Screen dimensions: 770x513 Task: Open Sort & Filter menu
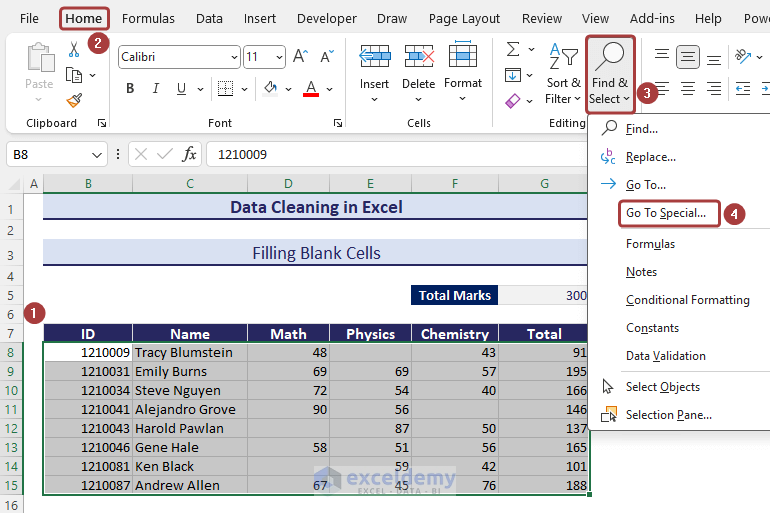tap(563, 74)
